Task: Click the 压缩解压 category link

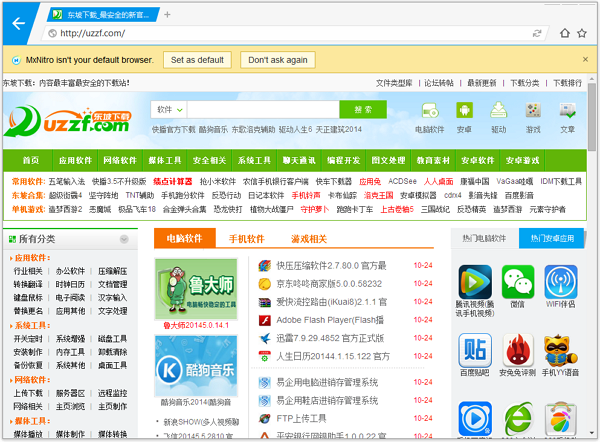Action: tap(112, 271)
